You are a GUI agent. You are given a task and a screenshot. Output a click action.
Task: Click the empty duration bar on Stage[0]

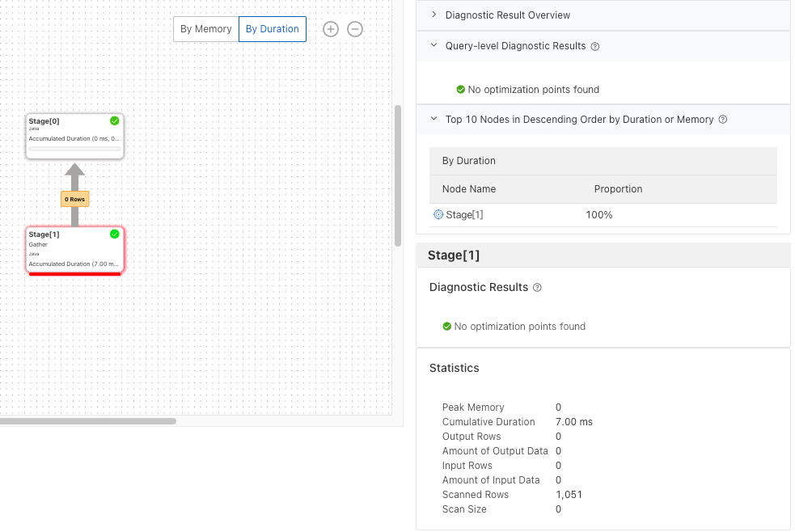click(x=74, y=149)
